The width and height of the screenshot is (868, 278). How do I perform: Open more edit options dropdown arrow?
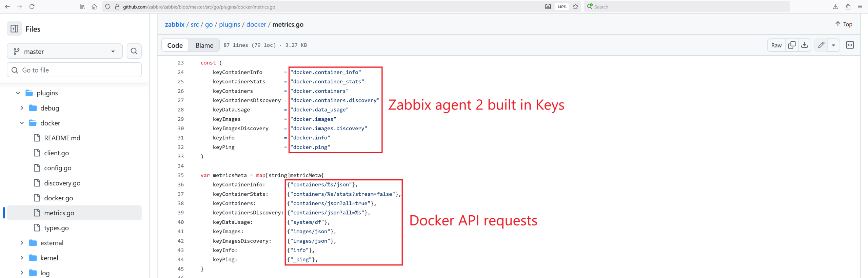click(x=833, y=45)
